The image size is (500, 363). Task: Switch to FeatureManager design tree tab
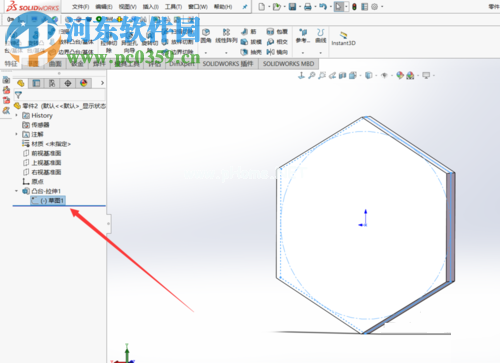coord(21,83)
